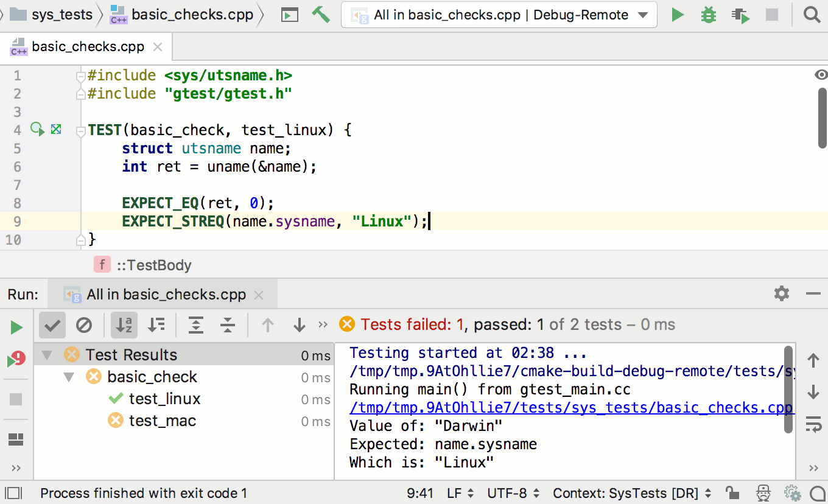Show more icons below the console soft-wrap icon

point(813,468)
